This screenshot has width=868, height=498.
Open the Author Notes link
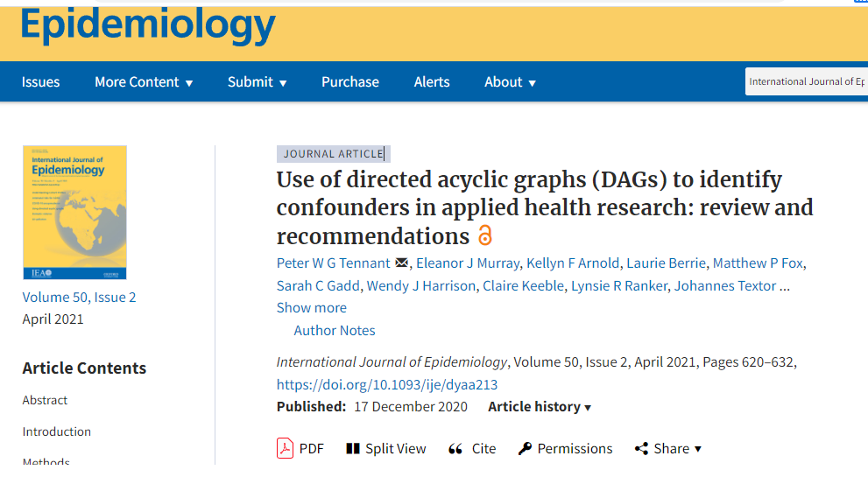tap(335, 331)
